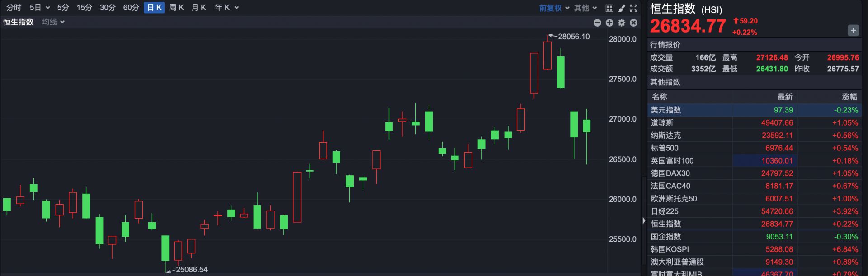Add HSI to watchlist with plus button
Viewport: 868px width, 276px height.
pos(853,30)
